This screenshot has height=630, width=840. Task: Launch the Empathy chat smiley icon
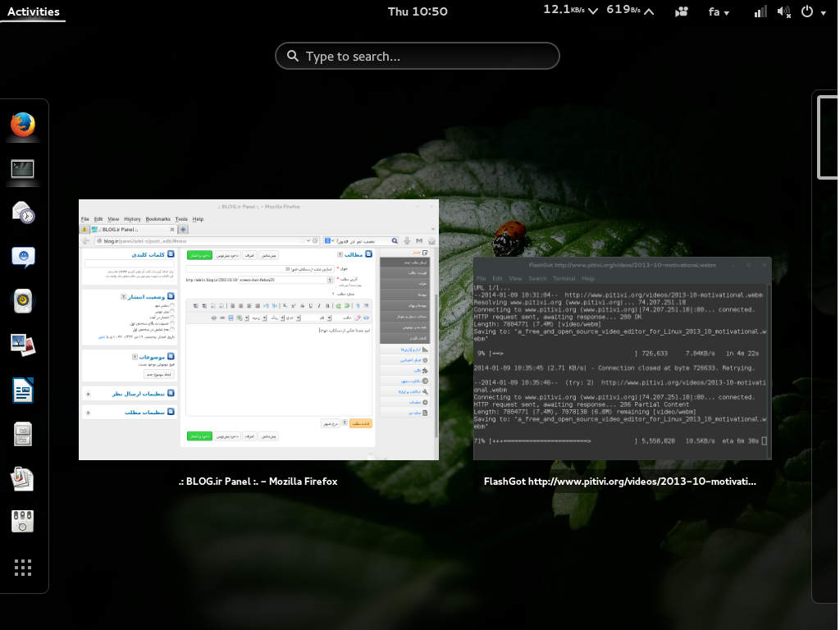[23, 257]
